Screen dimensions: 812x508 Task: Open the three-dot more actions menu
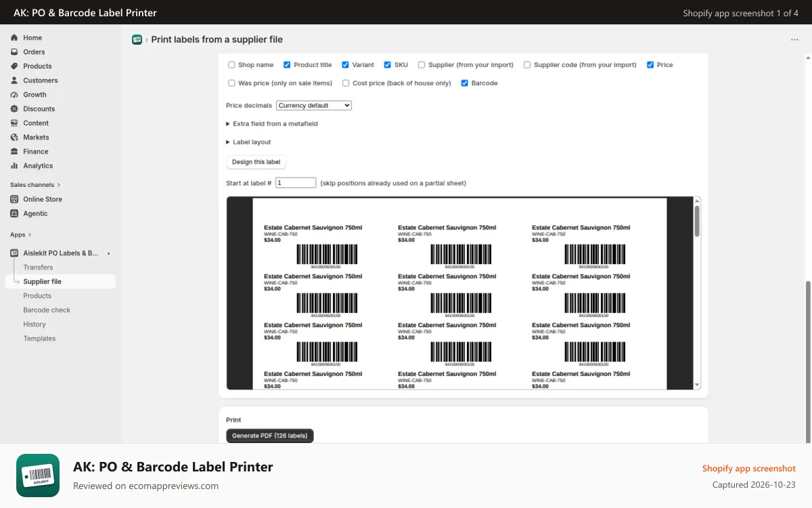(x=794, y=39)
